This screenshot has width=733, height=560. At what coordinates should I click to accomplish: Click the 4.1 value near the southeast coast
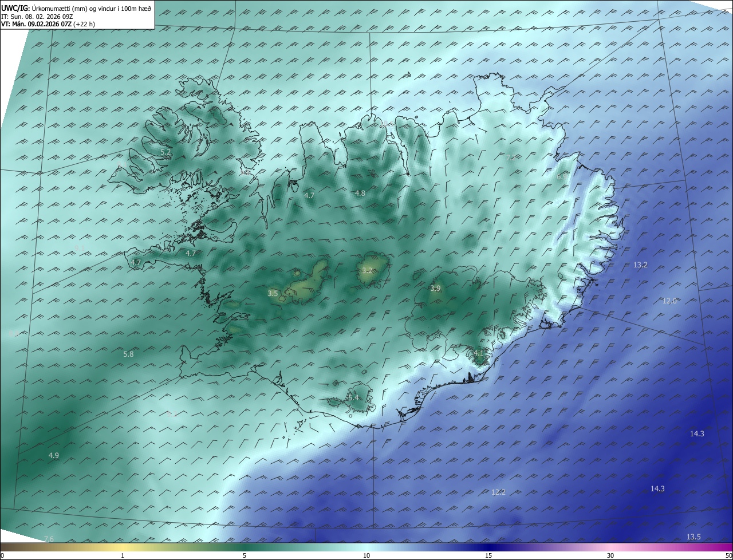tap(479, 353)
